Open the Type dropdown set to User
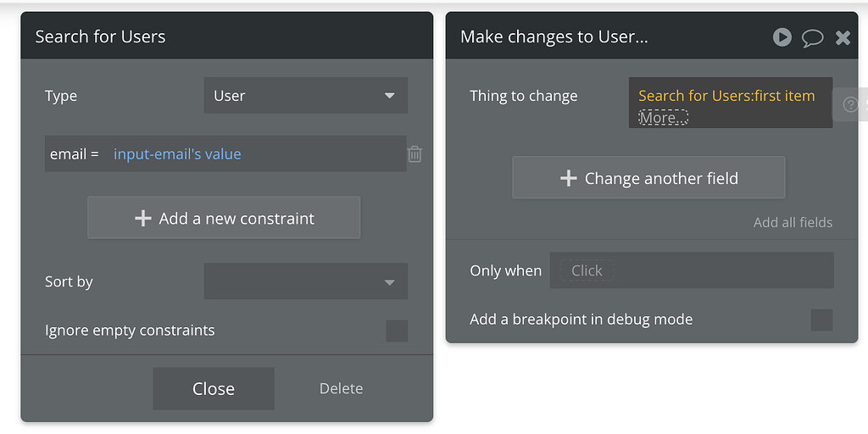 pos(305,95)
